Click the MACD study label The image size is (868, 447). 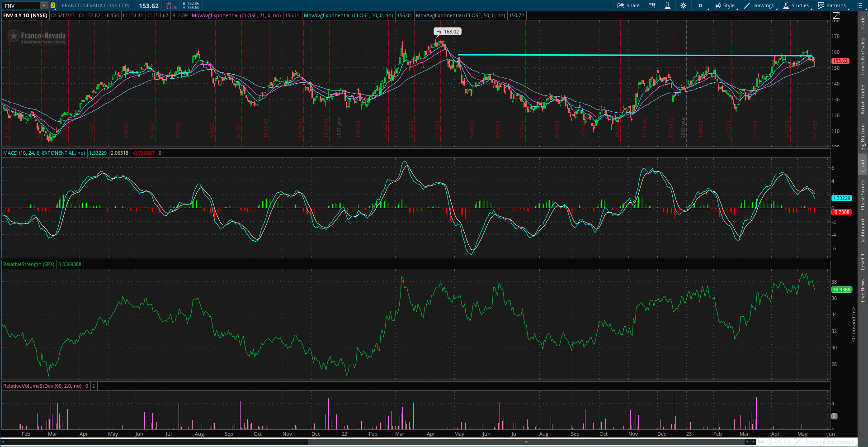pos(44,153)
